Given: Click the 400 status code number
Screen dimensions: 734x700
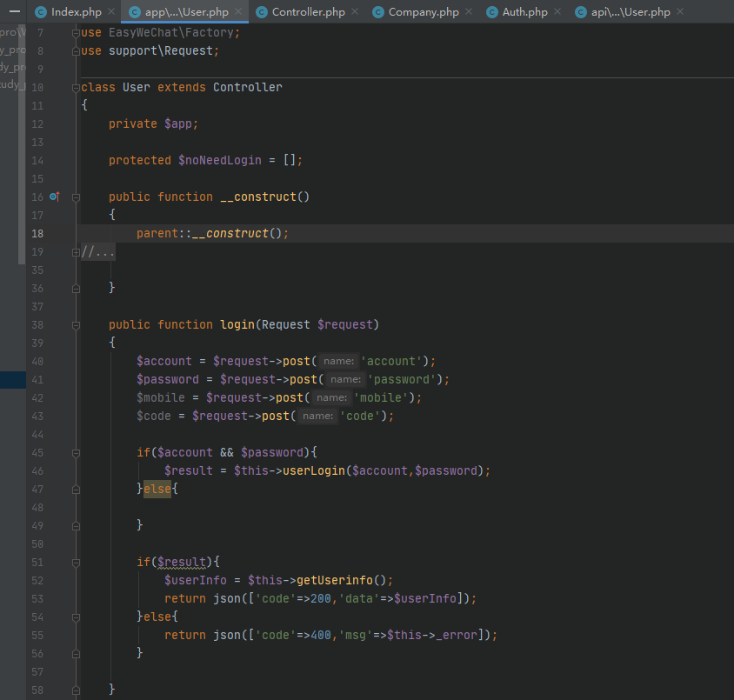Looking at the screenshot, I should pyautogui.click(x=321, y=635).
